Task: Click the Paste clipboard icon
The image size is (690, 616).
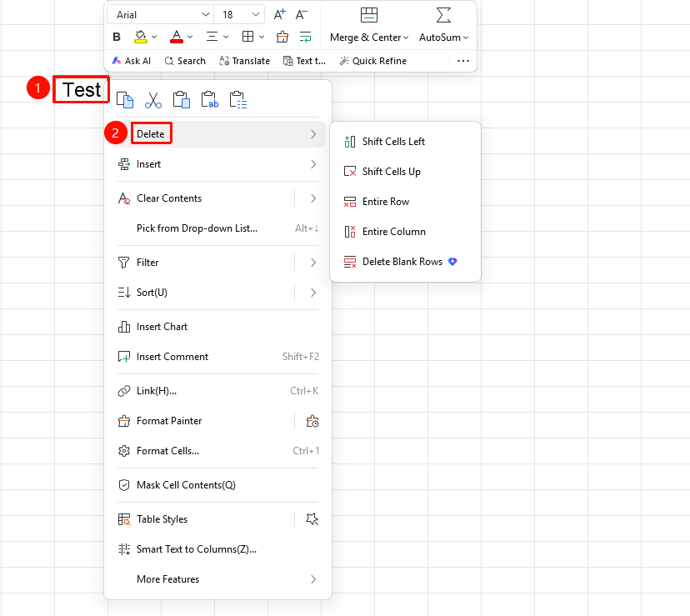Action: [182, 100]
